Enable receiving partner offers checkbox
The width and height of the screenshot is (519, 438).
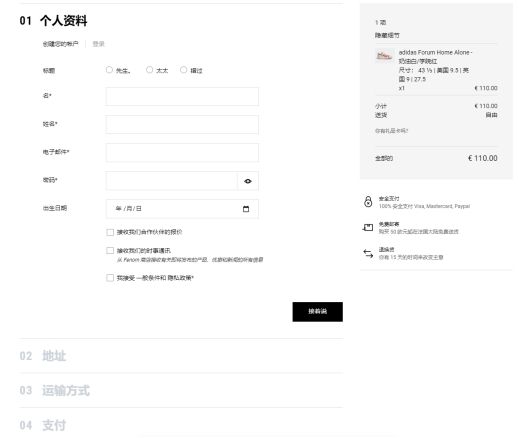tap(110, 232)
